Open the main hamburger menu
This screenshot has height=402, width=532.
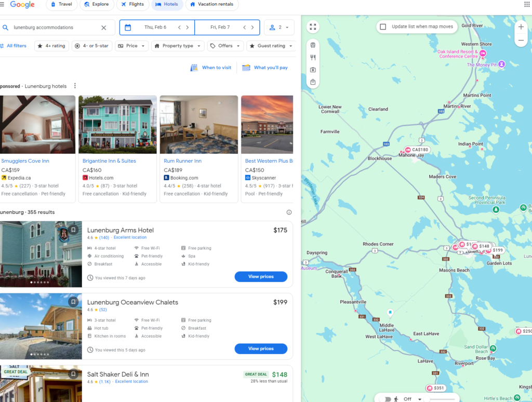pos(2,4)
